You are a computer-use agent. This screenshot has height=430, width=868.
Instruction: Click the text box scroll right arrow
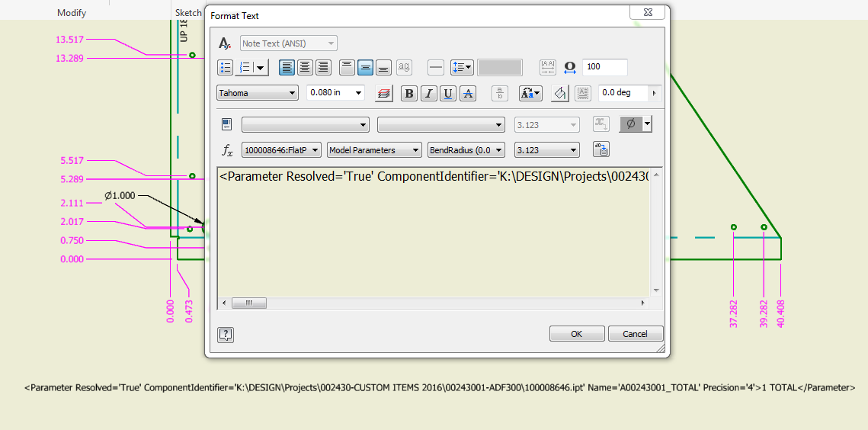click(x=642, y=303)
